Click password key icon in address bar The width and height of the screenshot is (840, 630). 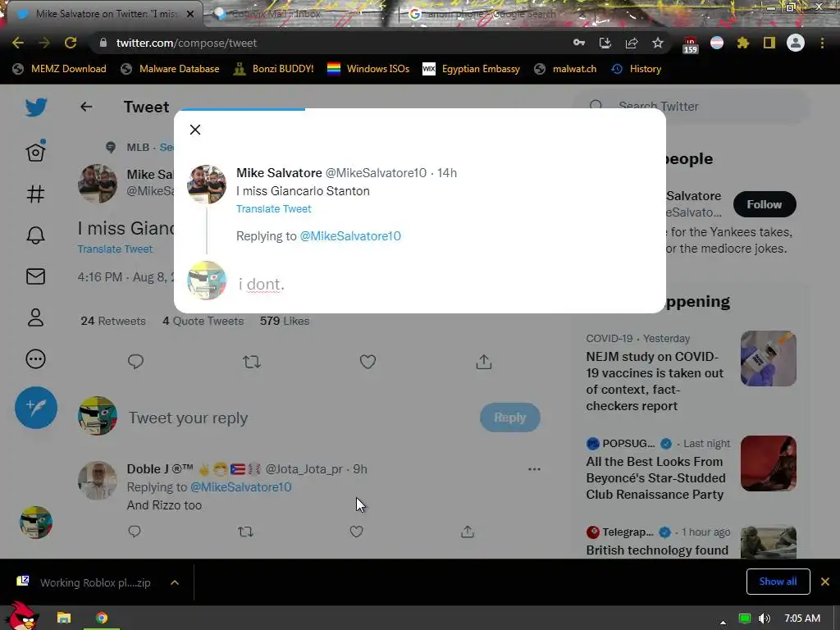click(579, 43)
